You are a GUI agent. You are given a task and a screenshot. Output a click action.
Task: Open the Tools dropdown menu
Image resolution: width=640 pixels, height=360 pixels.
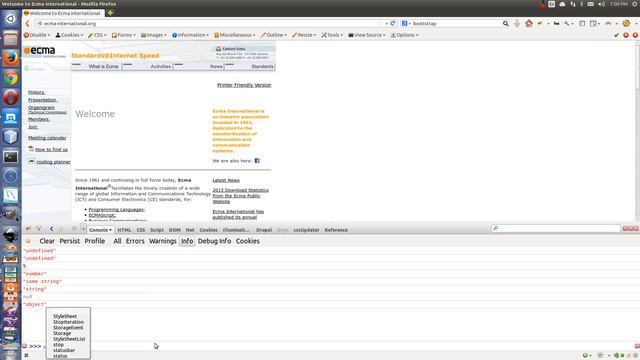(x=332, y=35)
